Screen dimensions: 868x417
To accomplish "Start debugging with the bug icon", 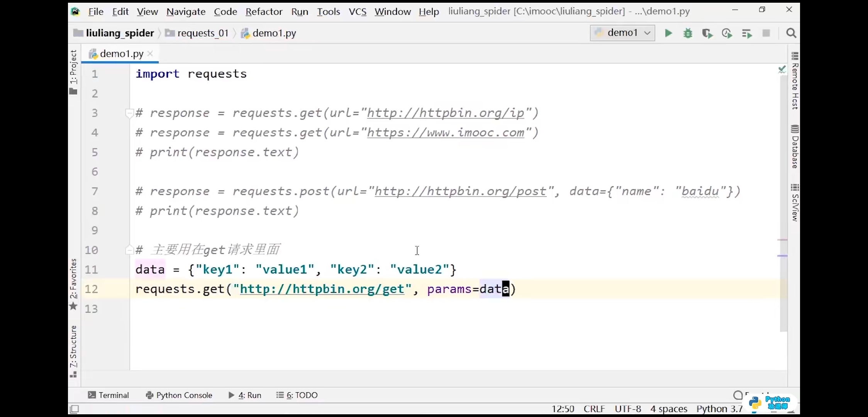I will (x=688, y=33).
